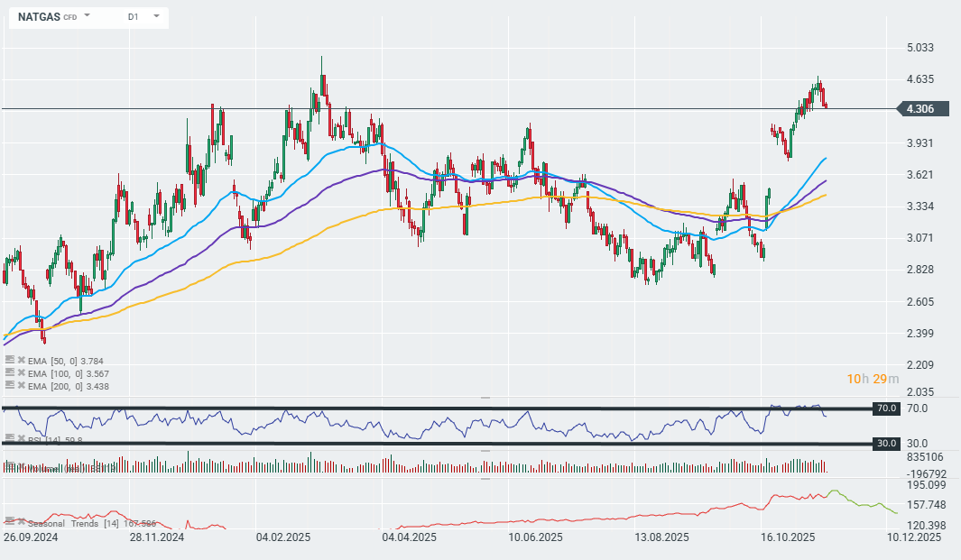Remove the RSI indicator with X
This screenshot has height=560, width=961.
pos(21,439)
